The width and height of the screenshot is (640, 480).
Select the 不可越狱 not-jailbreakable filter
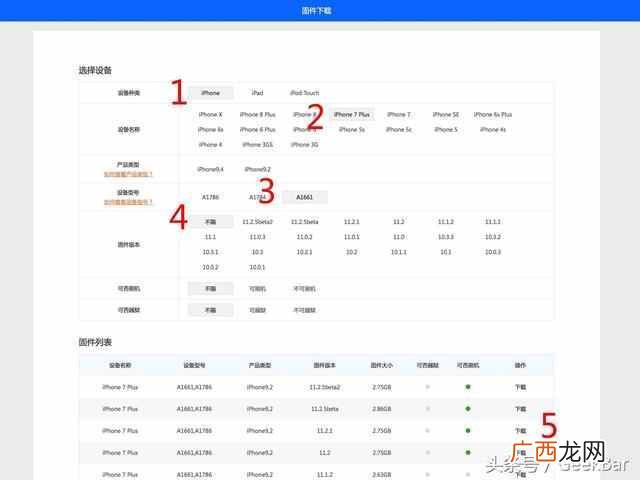(x=304, y=310)
